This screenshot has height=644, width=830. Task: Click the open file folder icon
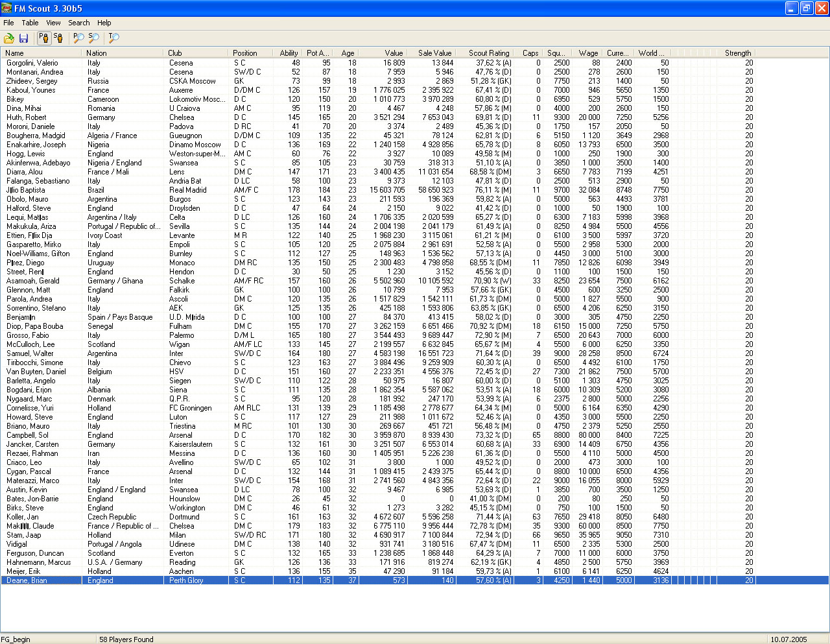click(x=9, y=38)
